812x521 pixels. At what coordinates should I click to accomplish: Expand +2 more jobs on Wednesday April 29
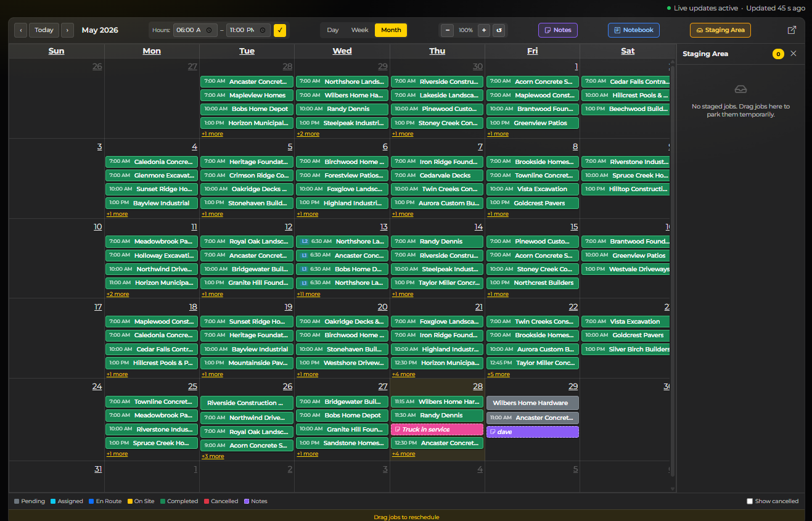[308, 134]
